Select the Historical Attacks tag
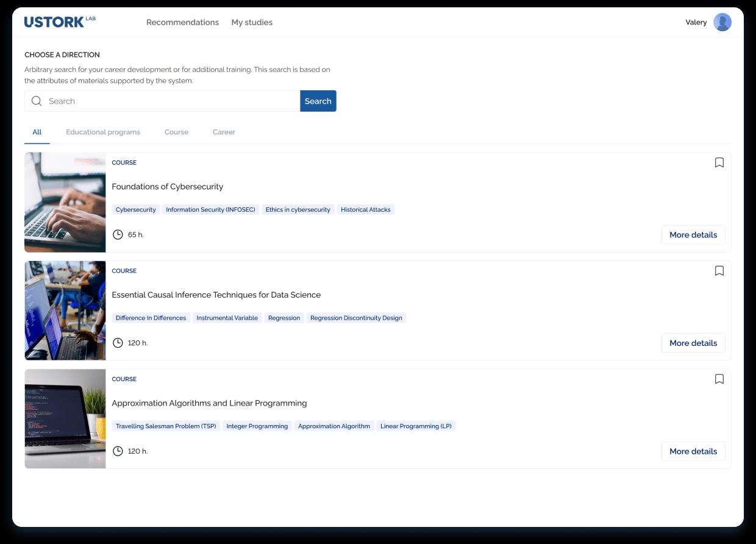Viewport: 756px width, 544px height. (x=366, y=210)
